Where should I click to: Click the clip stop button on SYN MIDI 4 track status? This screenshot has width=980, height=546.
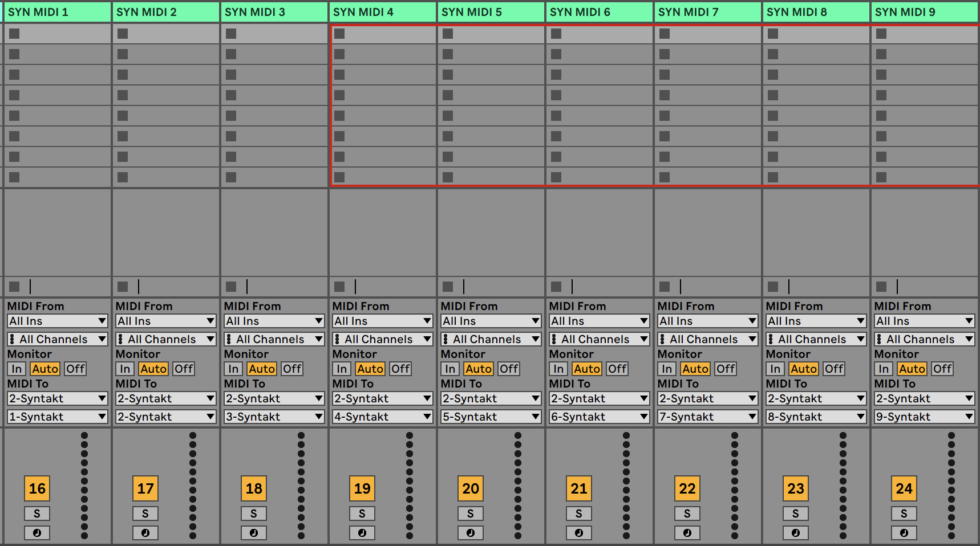coord(339,286)
